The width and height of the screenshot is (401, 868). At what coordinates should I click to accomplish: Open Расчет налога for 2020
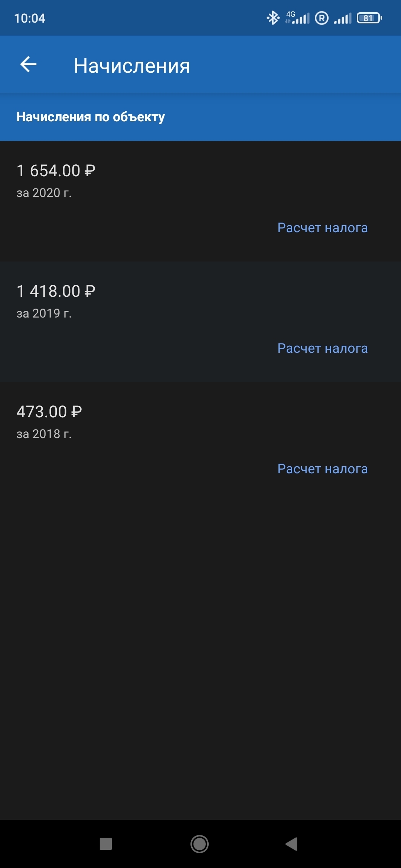[x=322, y=228]
